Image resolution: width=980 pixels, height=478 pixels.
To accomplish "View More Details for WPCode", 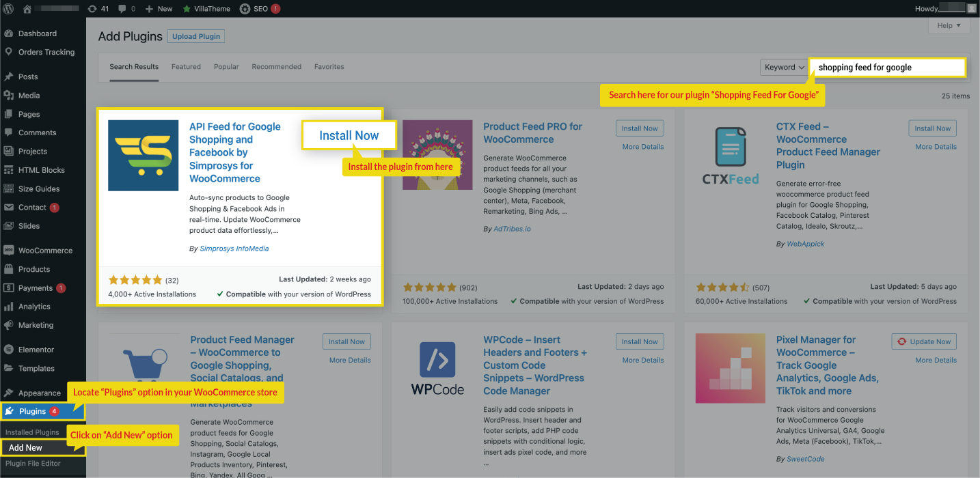I will 643,360.
